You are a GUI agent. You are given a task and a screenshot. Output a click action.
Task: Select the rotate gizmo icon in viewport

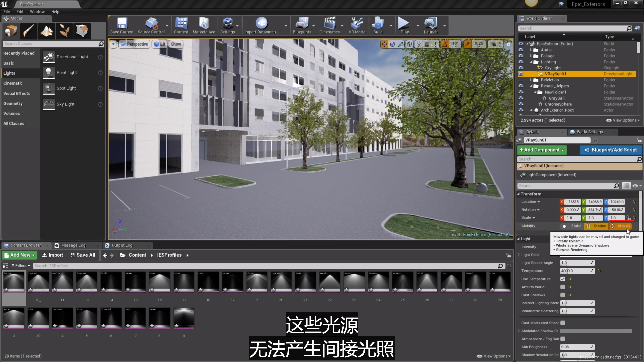(x=392, y=44)
